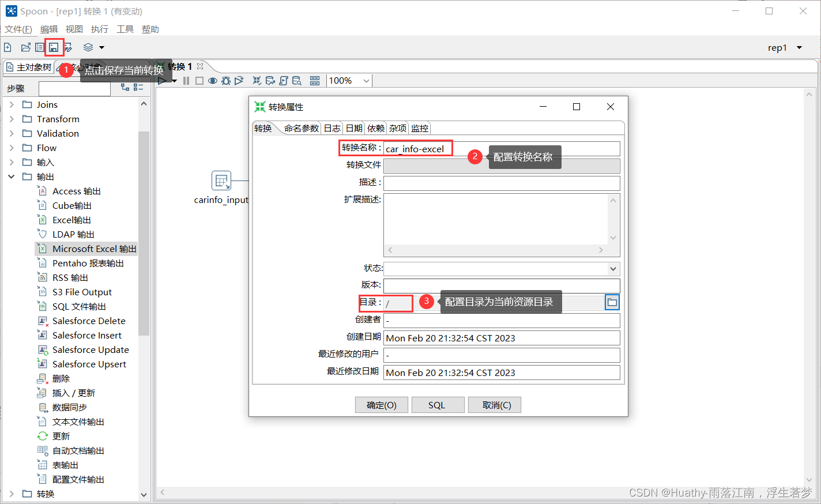Collapse all steps in tree
821x504 pixels.
pyautogui.click(x=138, y=87)
